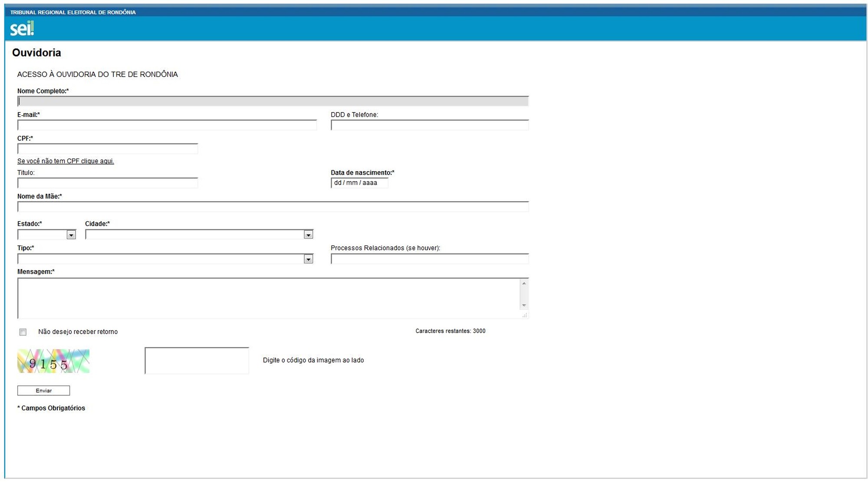Click the captcha code entry box

click(x=197, y=361)
